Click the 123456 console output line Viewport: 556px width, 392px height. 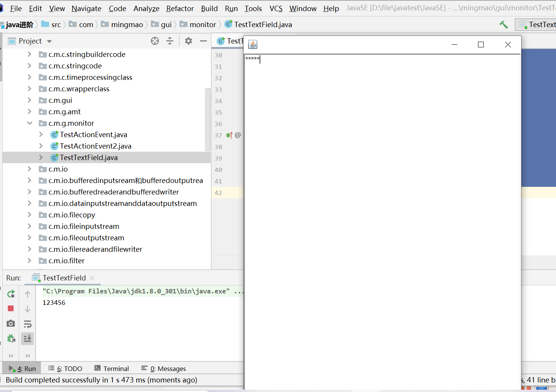(x=54, y=303)
